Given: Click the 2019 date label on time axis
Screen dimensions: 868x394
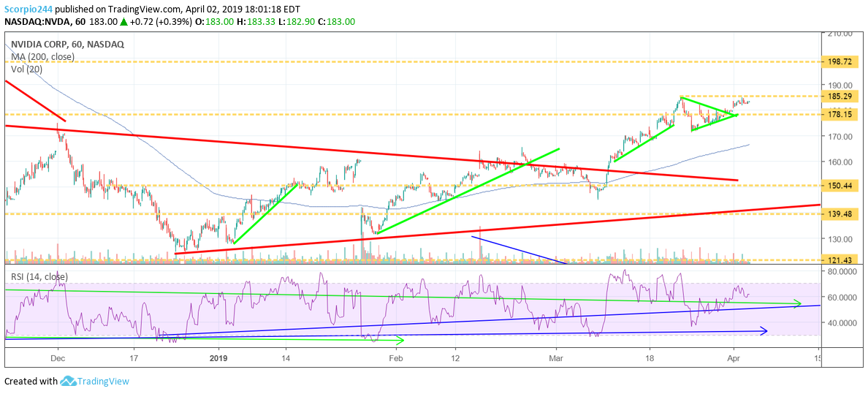Looking at the screenshot, I should click(220, 358).
